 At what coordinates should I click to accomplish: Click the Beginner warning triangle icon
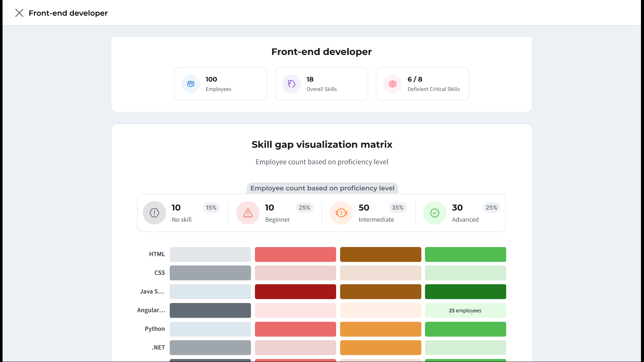[x=248, y=213]
